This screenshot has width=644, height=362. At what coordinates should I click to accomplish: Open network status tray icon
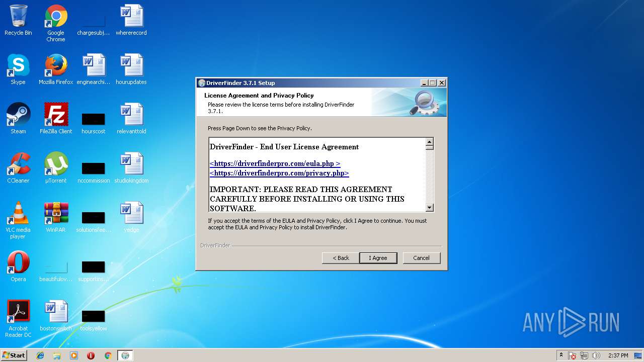point(584,355)
